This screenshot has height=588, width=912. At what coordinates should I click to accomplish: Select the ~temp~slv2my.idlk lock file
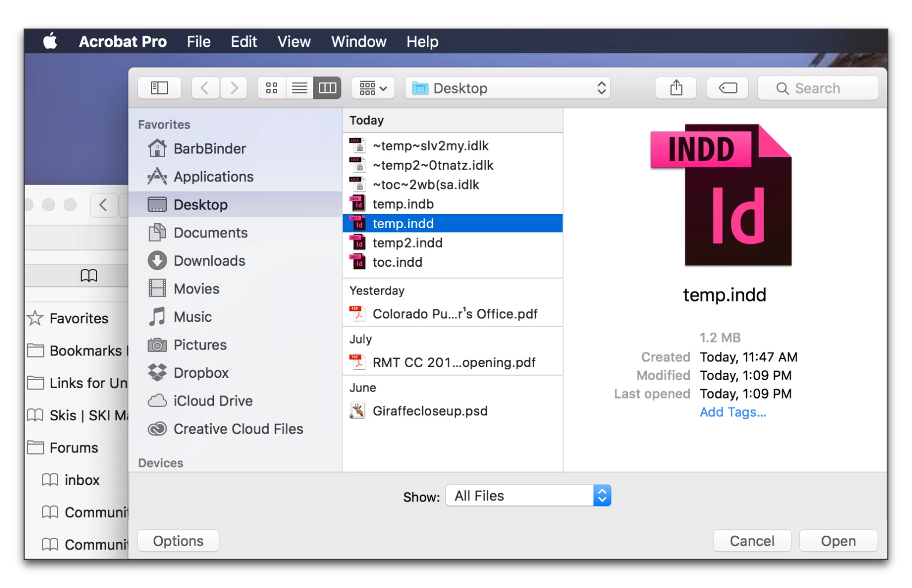point(452,146)
